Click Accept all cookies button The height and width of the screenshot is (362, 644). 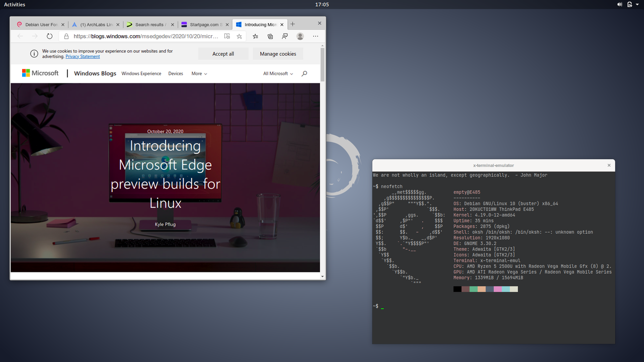point(223,54)
